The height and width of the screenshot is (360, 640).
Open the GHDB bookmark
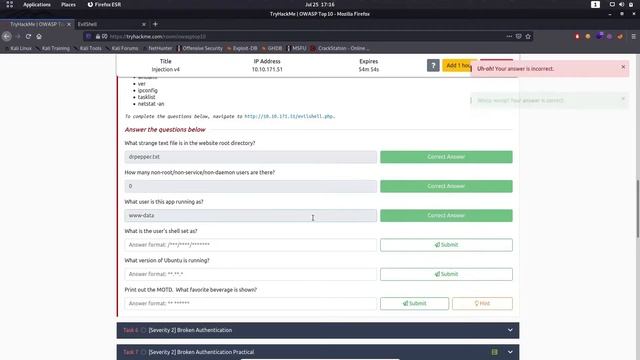tap(272, 48)
